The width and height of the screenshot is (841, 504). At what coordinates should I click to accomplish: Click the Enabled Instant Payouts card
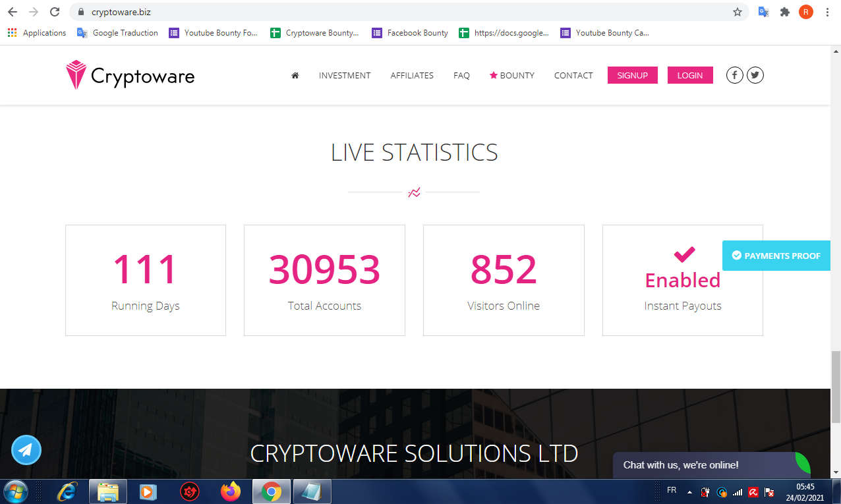point(683,280)
